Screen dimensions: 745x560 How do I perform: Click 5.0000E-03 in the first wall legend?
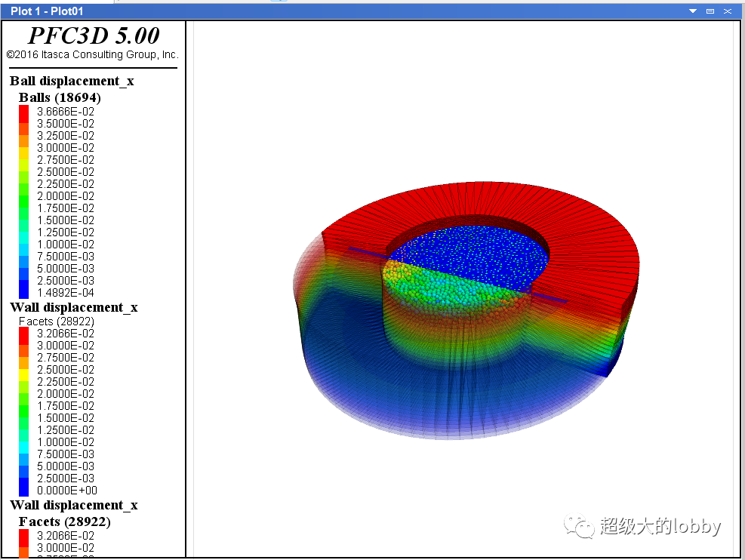point(66,466)
